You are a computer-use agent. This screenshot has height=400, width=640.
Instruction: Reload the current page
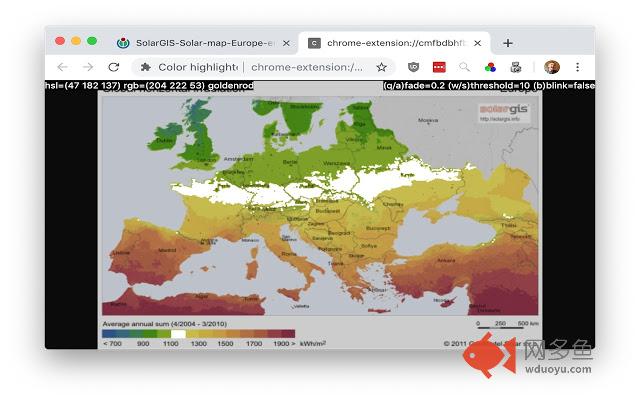pyautogui.click(x=114, y=67)
